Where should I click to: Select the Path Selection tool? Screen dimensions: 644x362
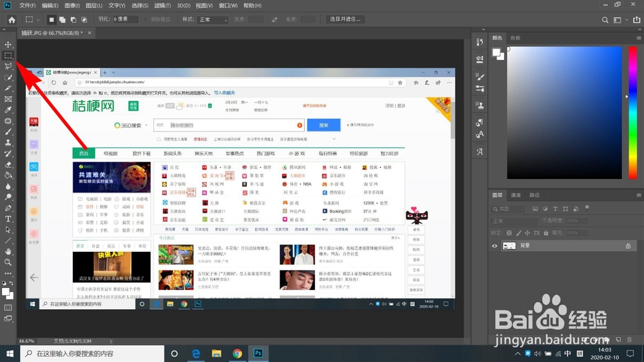8,230
